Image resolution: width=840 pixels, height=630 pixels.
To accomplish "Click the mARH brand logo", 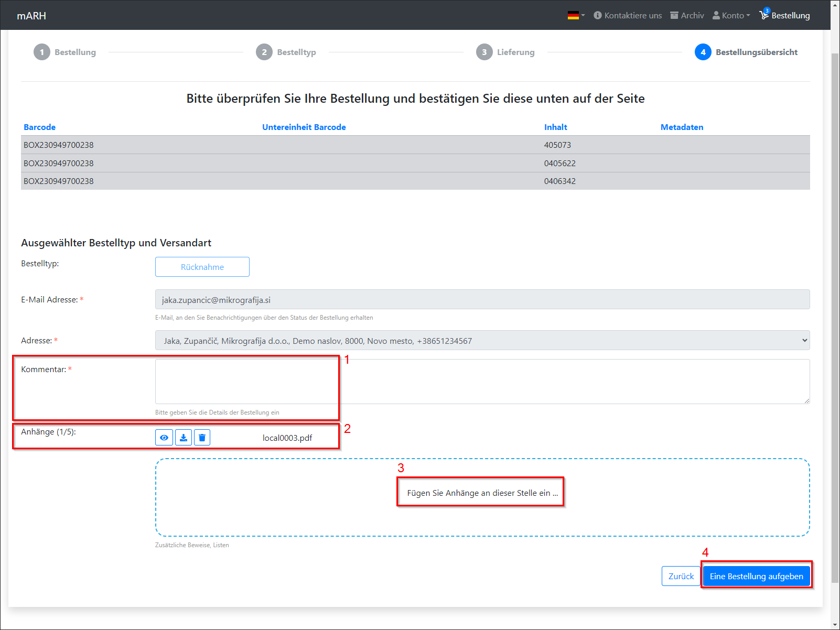I will coord(31,16).
